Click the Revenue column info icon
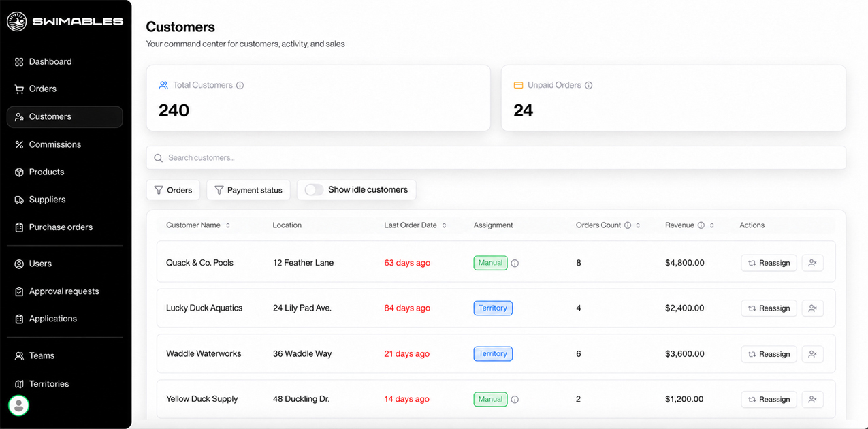The height and width of the screenshot is (429, 868). (701, 225)
